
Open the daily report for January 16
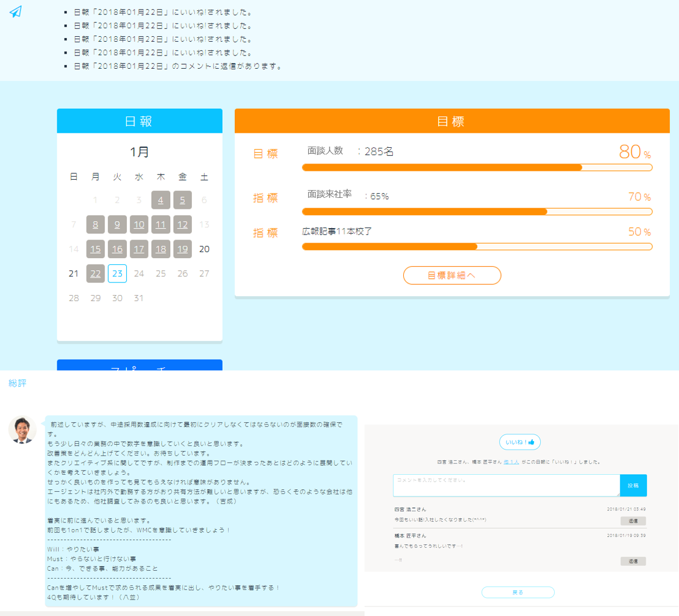pyautogui.click(x=117, y=249)
